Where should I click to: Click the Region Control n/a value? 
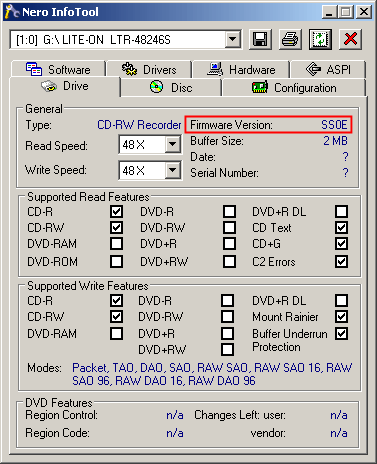click(x=175, y=415)
